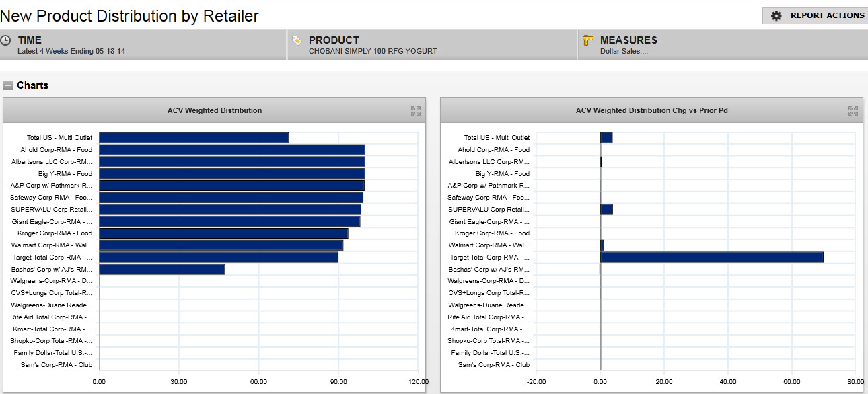The height and width of the screenshot is (394, 868).
Task: Click the Ahold Corp-RMA bar in left chart
Action: 231,150
